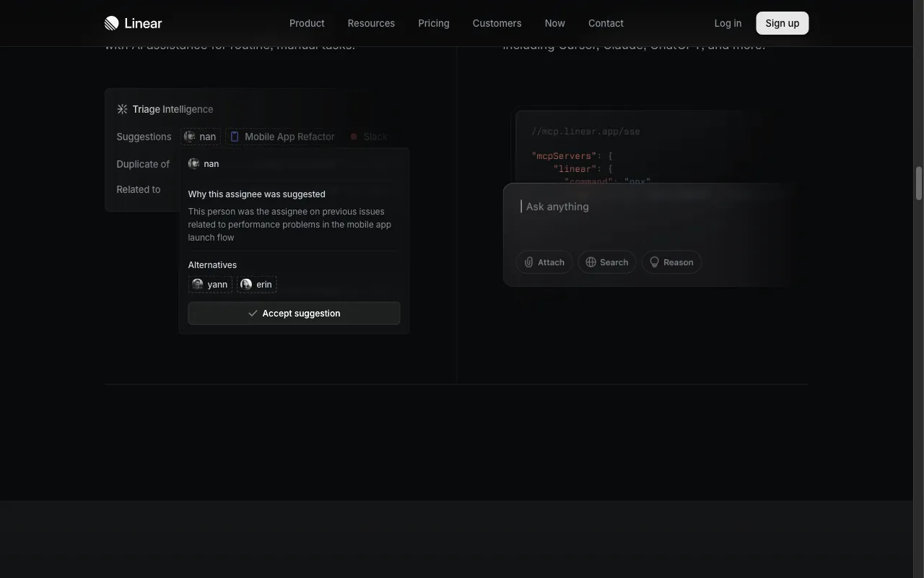The image size is (924, 578).
Task: Click the Search button in the chat box
Action: [x=607, y=262]
